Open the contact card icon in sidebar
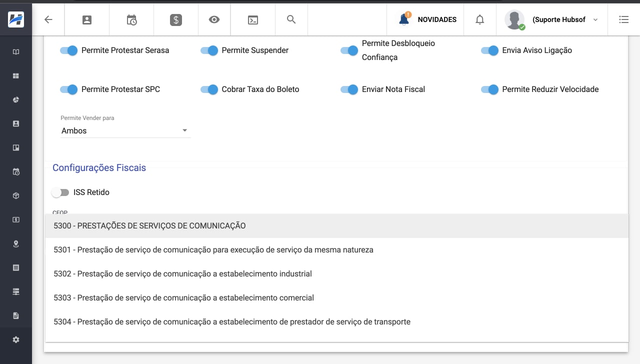 click(16, 123)
